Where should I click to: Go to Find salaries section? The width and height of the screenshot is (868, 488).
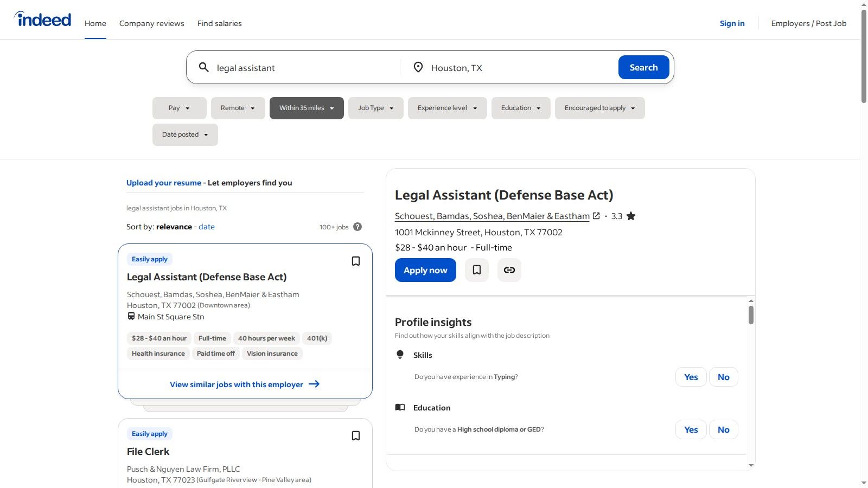[219, 23]
